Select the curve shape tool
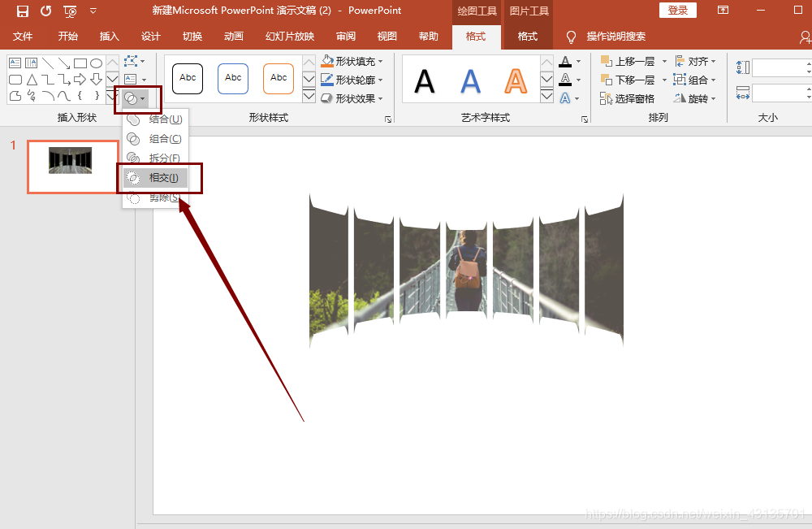 pos(64,95)
